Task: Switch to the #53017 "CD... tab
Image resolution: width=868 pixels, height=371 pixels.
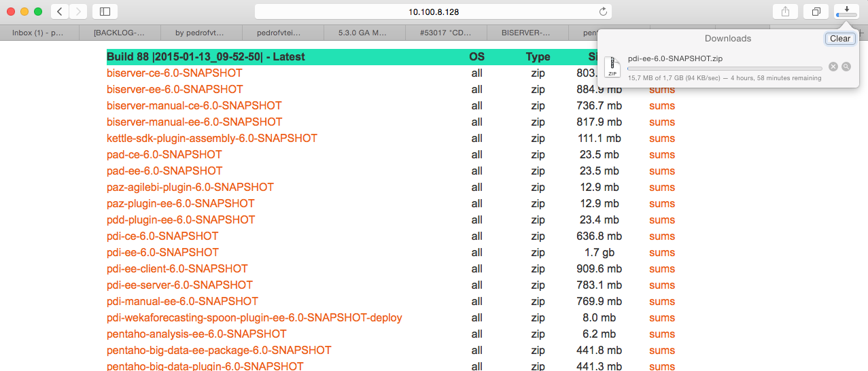Action: [x=445, y=32]
